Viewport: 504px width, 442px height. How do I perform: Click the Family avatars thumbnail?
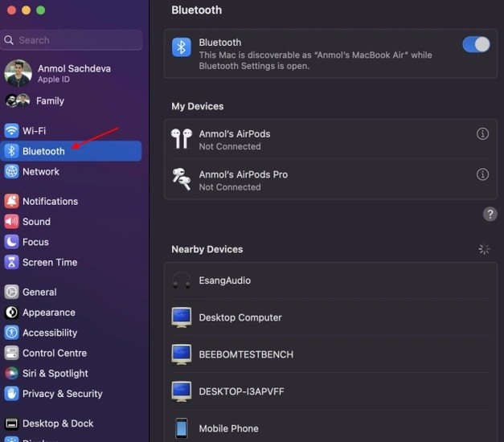click(x=18, y=100)
